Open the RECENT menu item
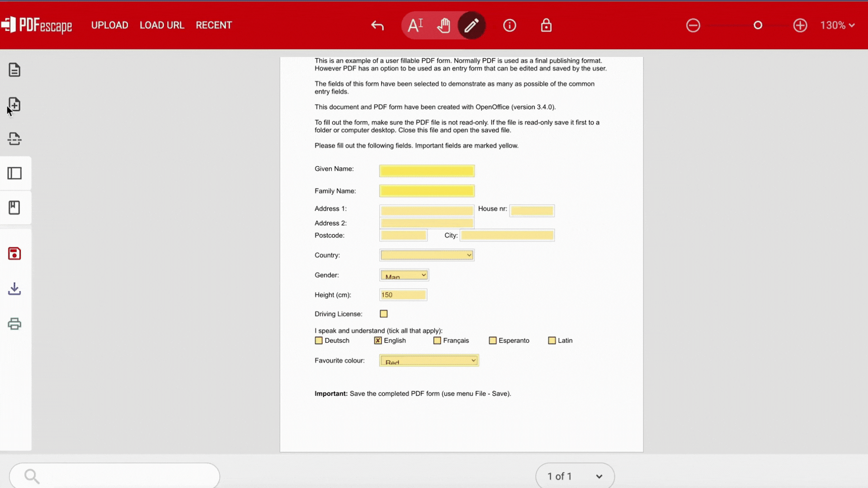Viewport: 868px width, 488px height. pos(214,25)
